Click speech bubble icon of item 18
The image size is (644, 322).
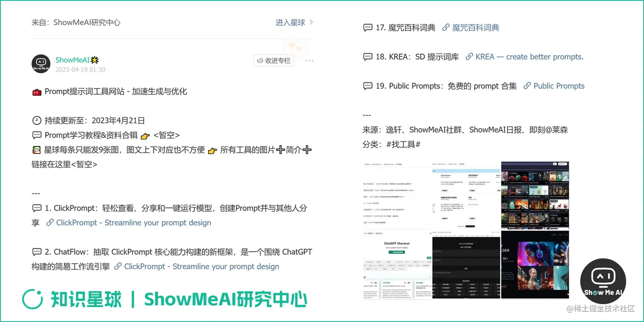[367, 57]
